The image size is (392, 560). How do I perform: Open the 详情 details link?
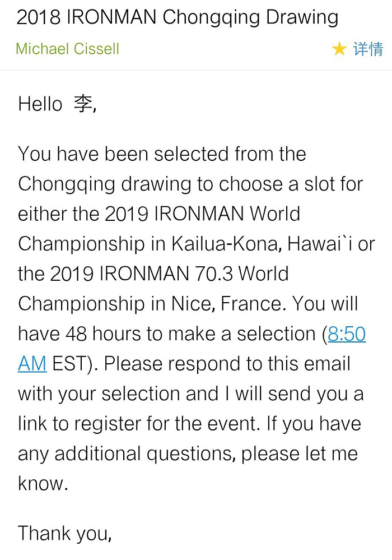point(368,49)
